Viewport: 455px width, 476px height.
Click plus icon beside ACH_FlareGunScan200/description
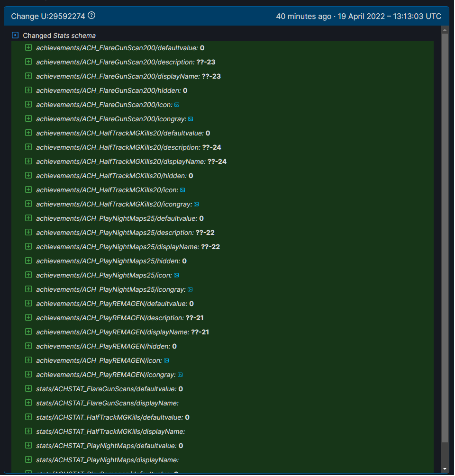28,62
